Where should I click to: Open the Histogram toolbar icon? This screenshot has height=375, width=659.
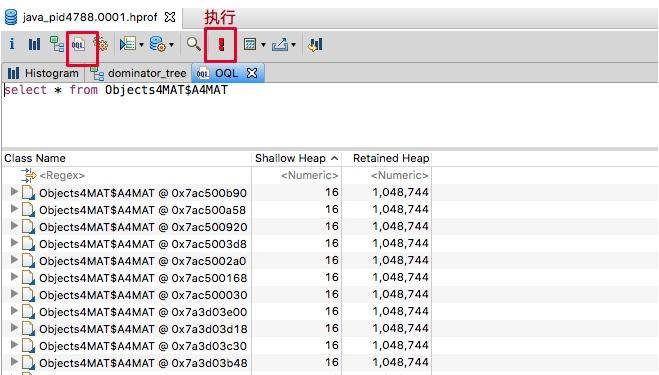pyautogui.click(x=34, y=44)
